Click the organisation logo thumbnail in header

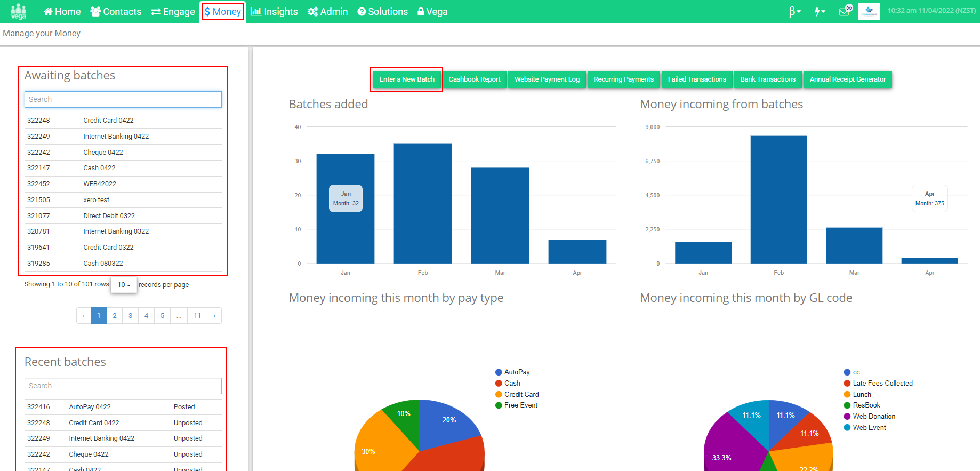tap(869, 11)
